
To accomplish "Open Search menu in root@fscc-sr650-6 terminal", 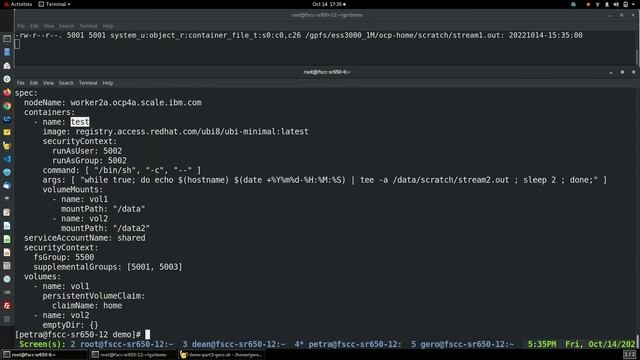I will 66,83.
